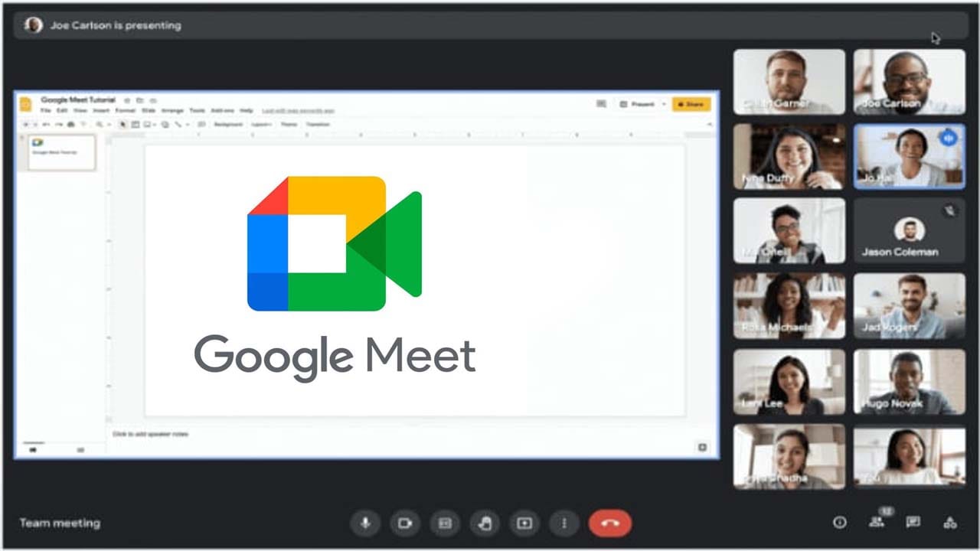Show the participants list with the people icon

[x=877, y=523]
